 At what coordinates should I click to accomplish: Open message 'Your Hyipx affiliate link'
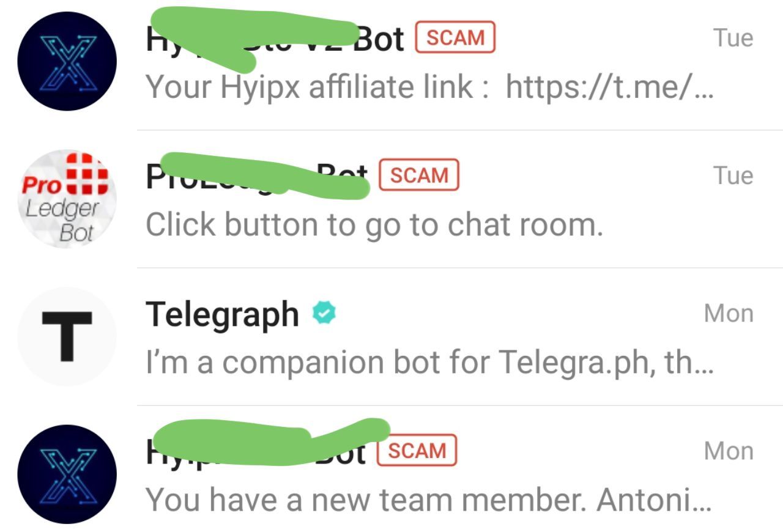coord(429,87)
